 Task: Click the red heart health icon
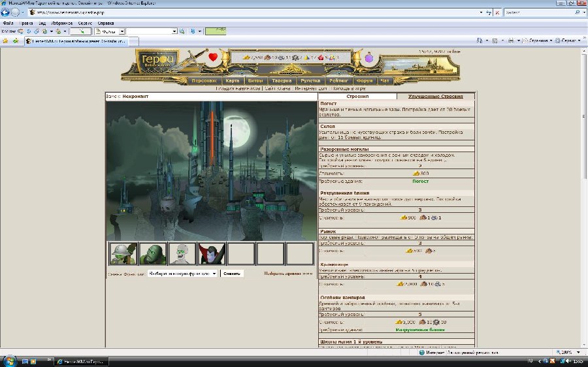[213, 57]
